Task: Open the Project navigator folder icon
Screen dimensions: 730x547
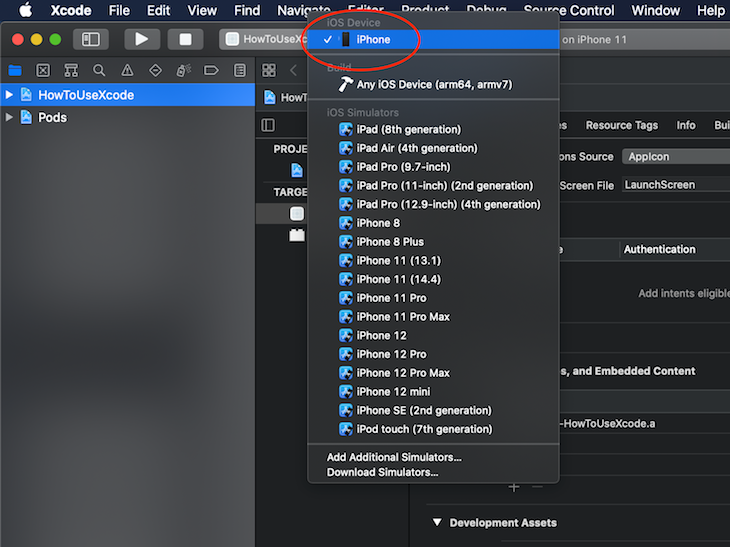Action: [x=15, y=70]
